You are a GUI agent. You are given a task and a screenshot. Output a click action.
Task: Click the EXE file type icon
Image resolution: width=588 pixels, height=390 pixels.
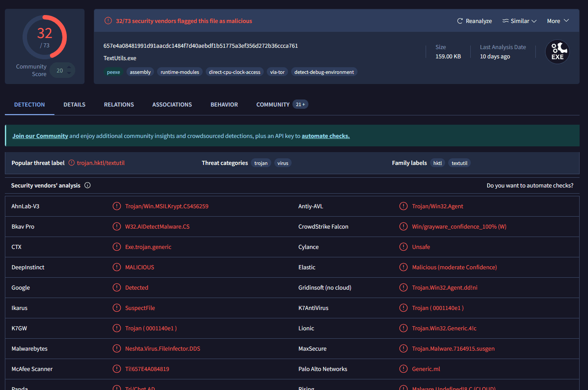coord(557,52)
